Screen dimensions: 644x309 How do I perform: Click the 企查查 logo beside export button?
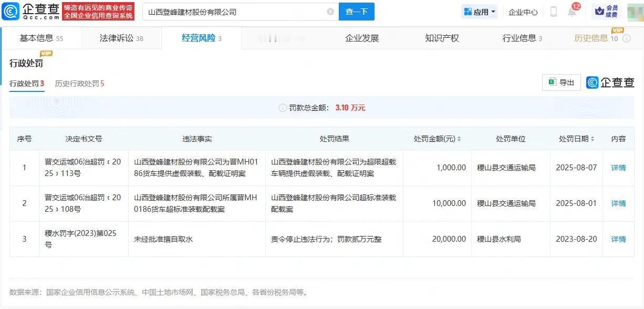tap(610, 83)
